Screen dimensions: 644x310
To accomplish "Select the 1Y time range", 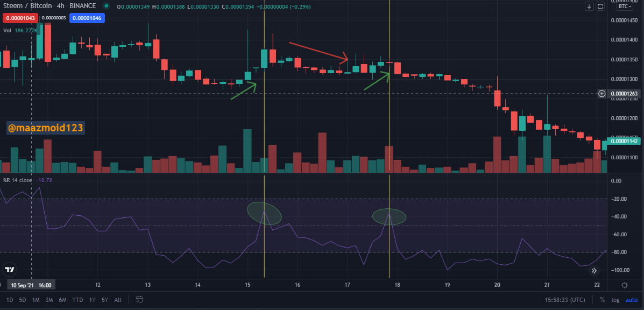I will click(92, 300).
